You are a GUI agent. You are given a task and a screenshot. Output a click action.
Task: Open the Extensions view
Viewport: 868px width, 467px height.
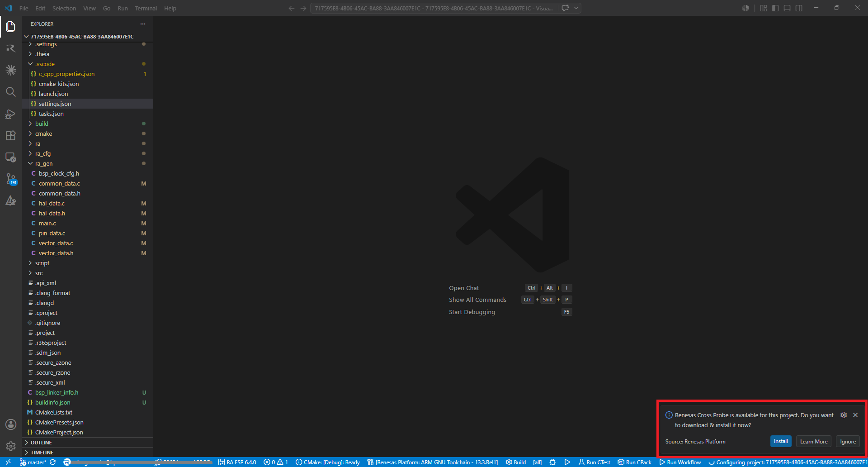coord(11,135)
